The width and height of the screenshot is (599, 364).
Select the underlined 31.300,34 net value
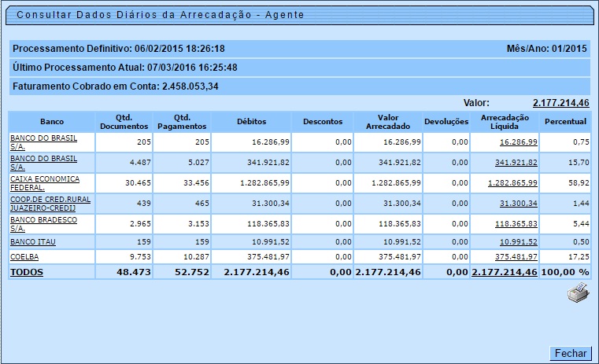518,204
